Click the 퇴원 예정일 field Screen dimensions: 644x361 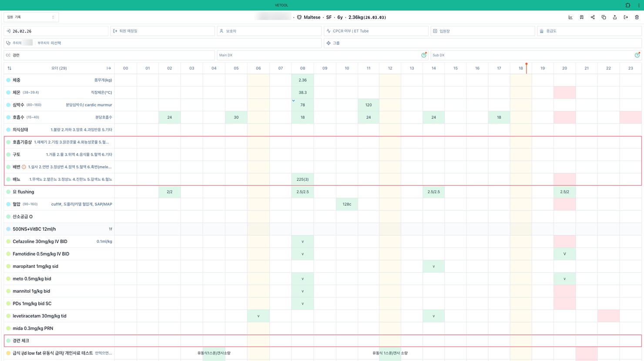click(163, 31)
